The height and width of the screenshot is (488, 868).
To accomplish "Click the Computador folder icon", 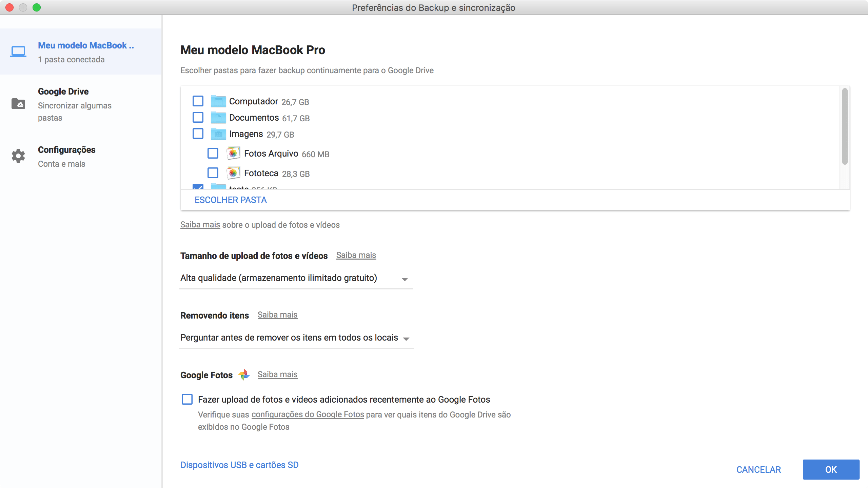I will [x=218, y=101].
